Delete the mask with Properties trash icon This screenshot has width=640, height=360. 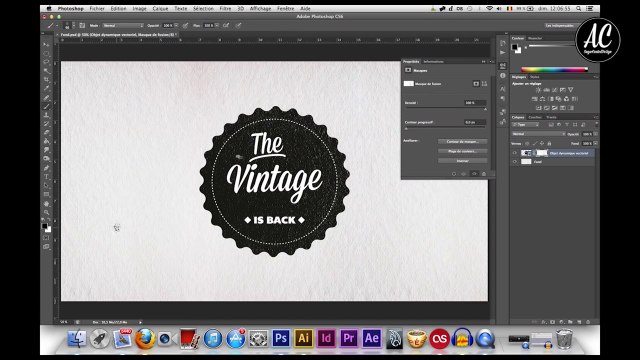pyautogui.click(x=484, y=174)
